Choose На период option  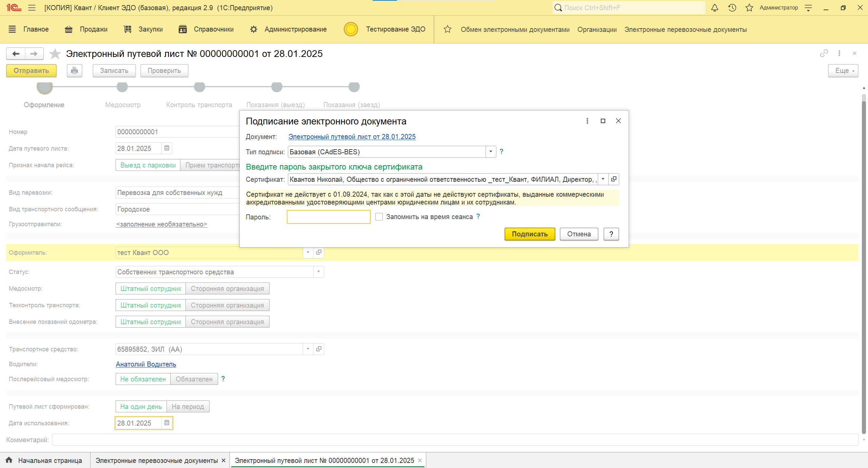click(x=188, y=407)
